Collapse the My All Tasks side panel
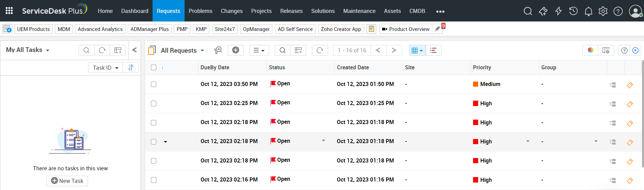This screenshot has width=644, height=190. (134, 50)
